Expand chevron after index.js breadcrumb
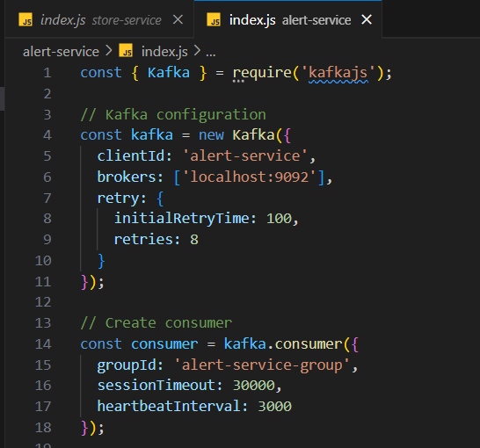480x448 pixels. point(197,51)
